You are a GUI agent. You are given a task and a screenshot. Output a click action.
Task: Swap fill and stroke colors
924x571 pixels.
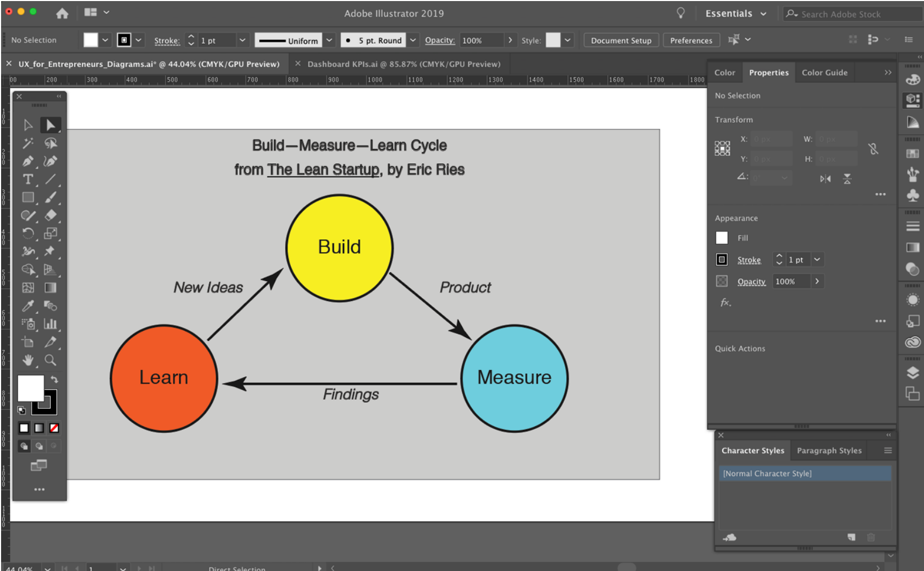coord(54,380)
